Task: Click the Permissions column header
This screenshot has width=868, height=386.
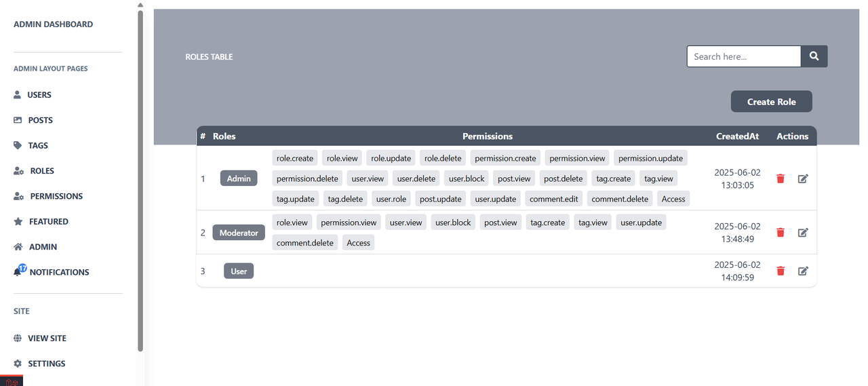Action: [488, 136]
